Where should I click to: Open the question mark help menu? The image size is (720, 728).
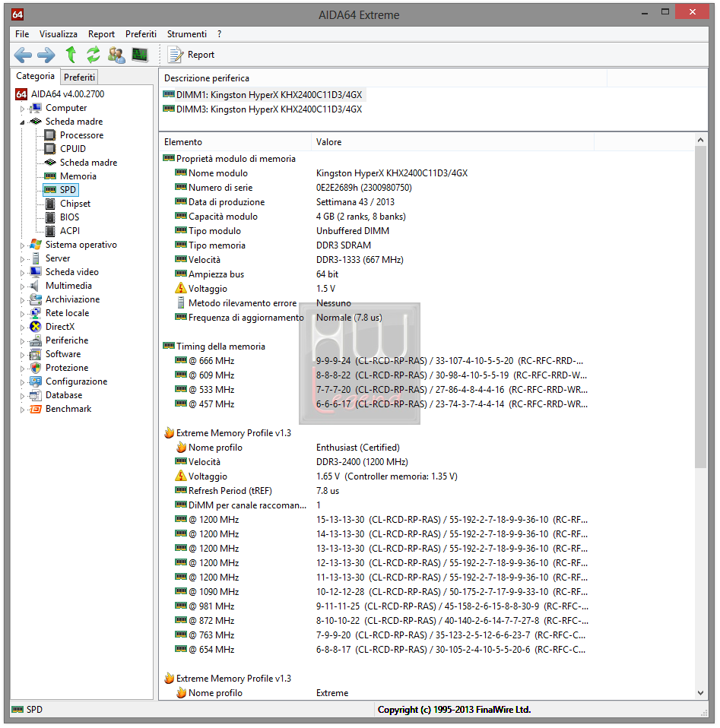[219, 34]
